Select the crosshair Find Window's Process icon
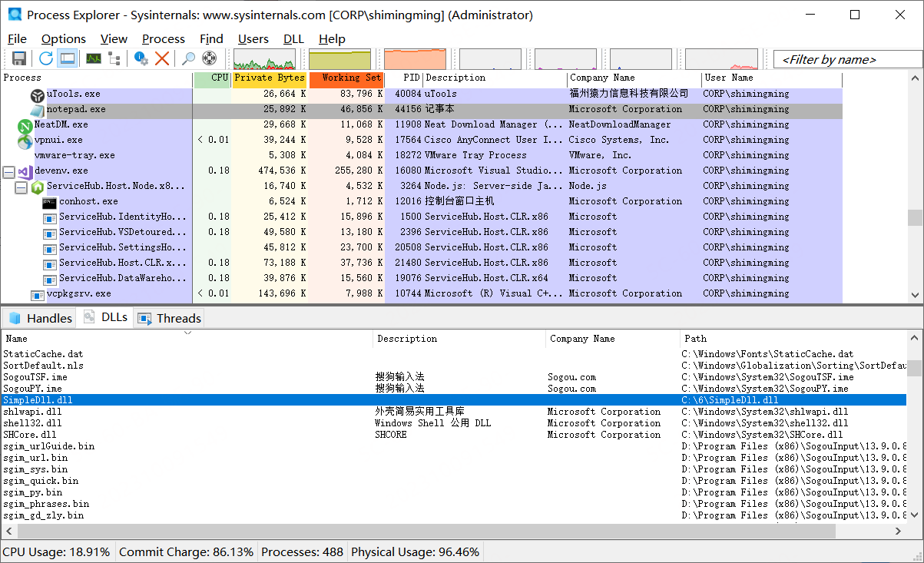Screen dimensions: 924x563 209,59
